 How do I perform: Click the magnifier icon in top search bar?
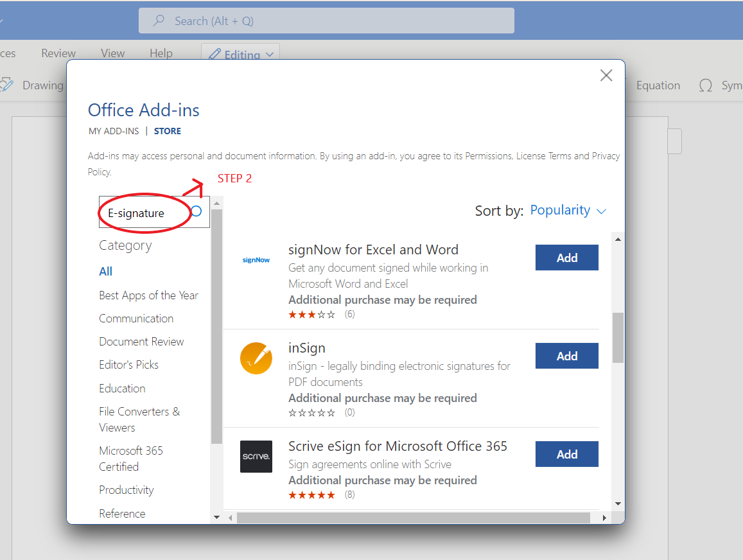[159, 21]
